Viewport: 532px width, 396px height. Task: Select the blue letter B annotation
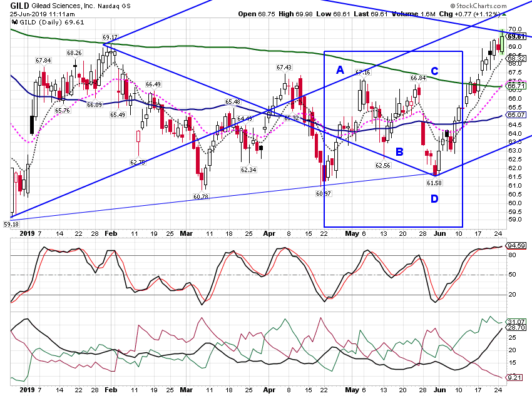[x=399, y=152]
